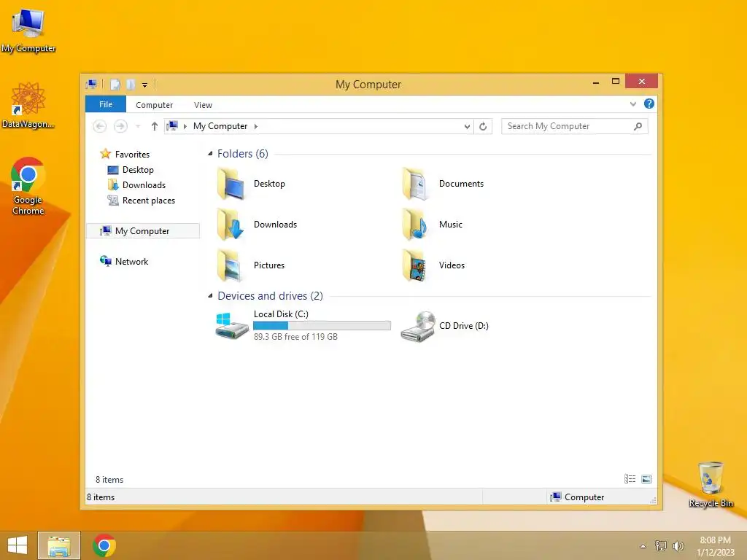Select the Documents folder
The height and width of the screenshot is (560, 747).
pyautogui.click(x=443, y=184)
